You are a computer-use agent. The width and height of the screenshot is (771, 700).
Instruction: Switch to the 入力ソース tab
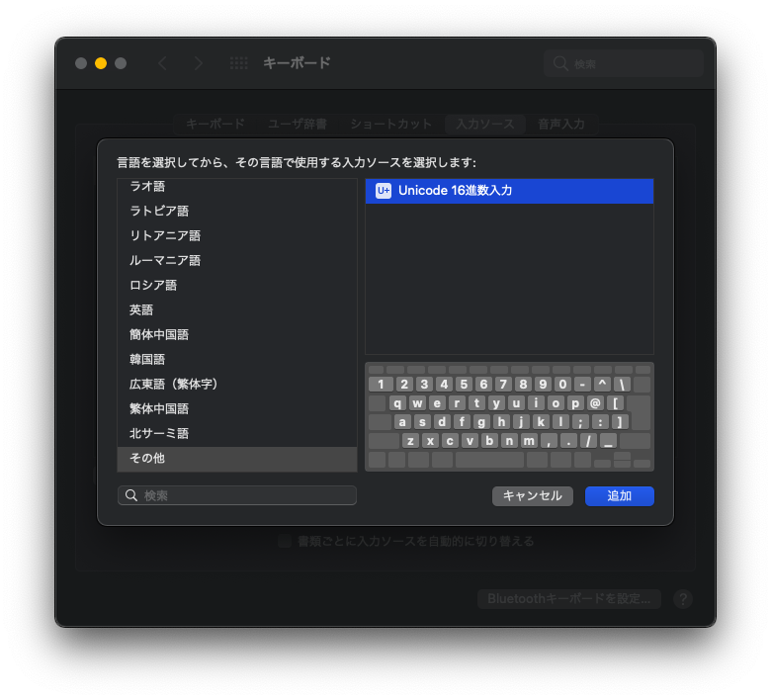coord(485,124)
